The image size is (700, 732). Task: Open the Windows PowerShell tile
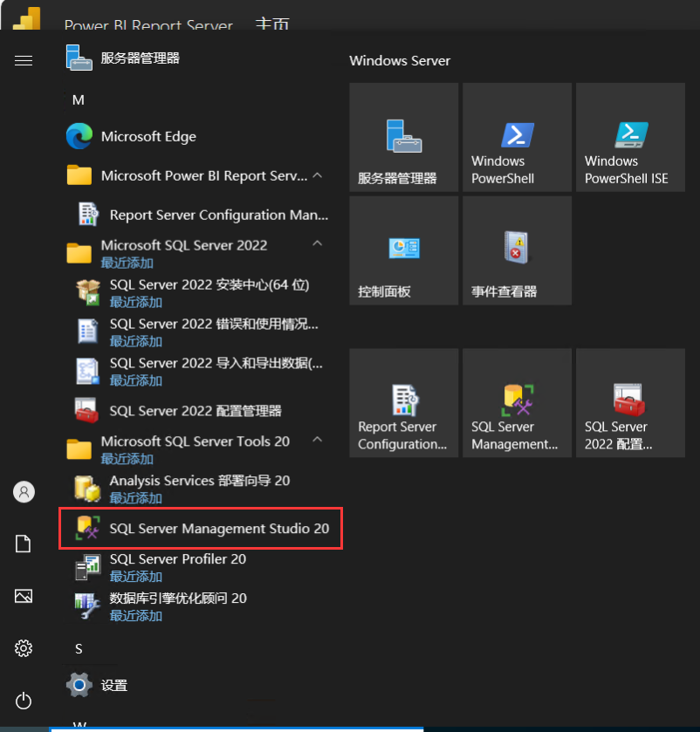coord(517,137)
